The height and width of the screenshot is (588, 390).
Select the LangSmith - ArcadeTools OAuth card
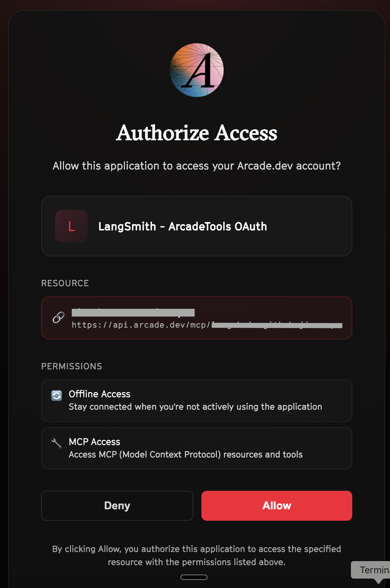(x=196, y=226)
